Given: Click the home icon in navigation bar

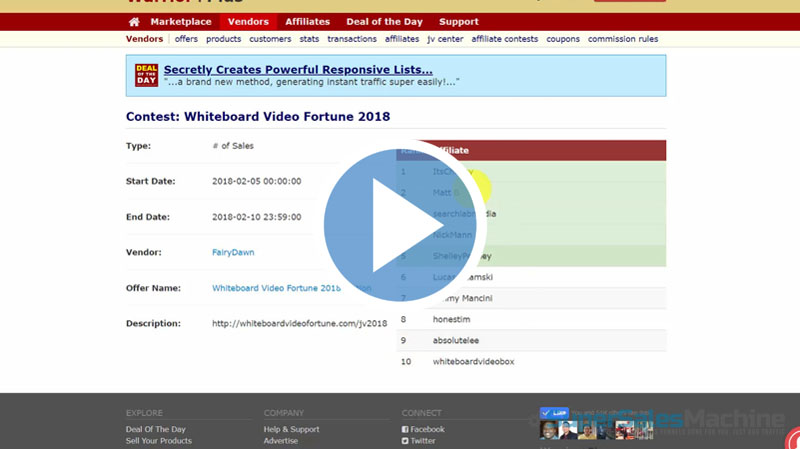Looking at the screenshot, I should (134, 22).
